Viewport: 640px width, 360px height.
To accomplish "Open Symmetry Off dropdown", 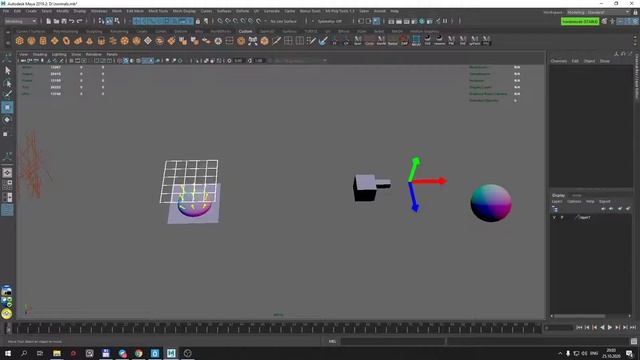I will (x=330, y=21).
